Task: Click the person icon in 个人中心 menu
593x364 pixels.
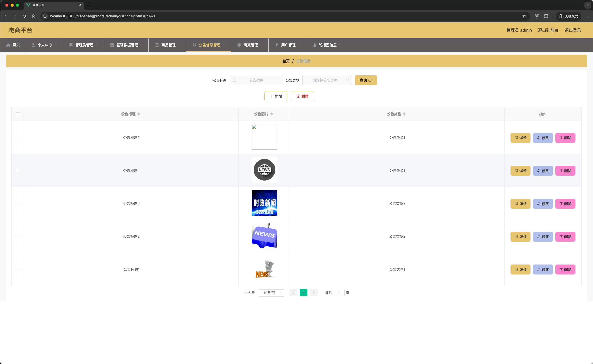Action: [33, 45]
